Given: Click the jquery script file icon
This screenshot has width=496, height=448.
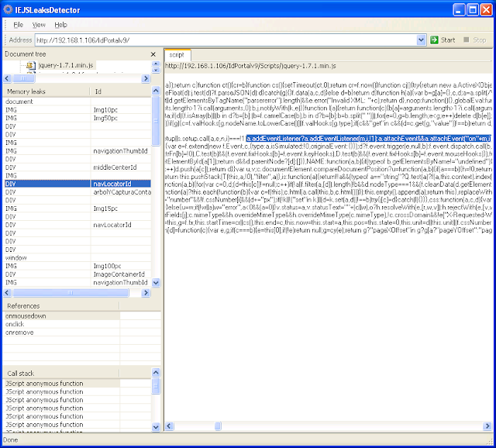Looking at the screenshot, I should pos(30,65).
